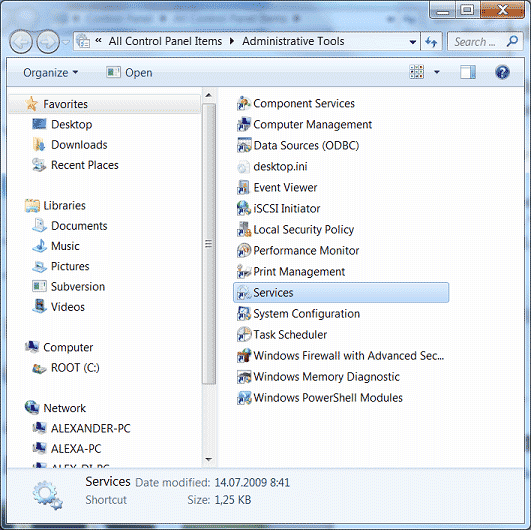Screen dimensions: 531x530
Task: Open the Computer Management icon
Action: click(x=244, y=124)
